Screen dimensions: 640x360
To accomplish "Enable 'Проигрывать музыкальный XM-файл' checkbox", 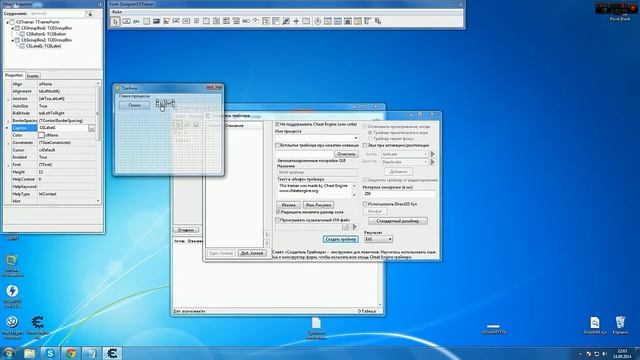I will click(x=278, y=220).
